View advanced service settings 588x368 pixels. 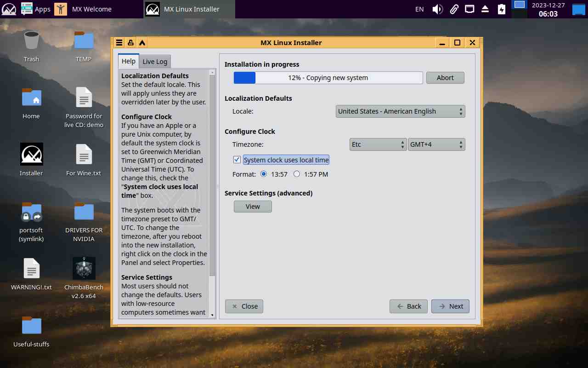point(253,207)
